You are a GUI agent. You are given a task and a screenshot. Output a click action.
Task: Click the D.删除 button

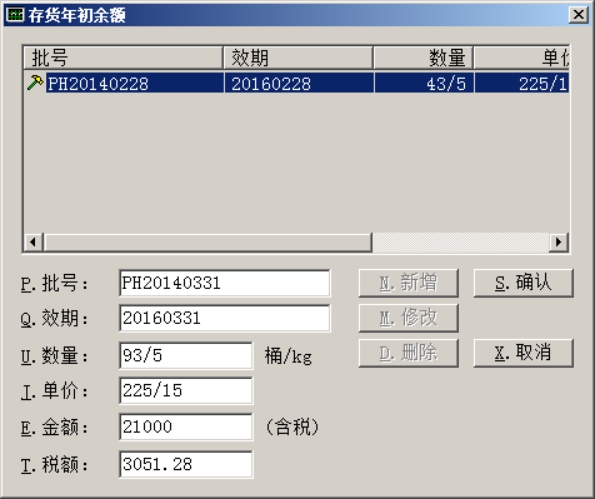click(409, 353)
